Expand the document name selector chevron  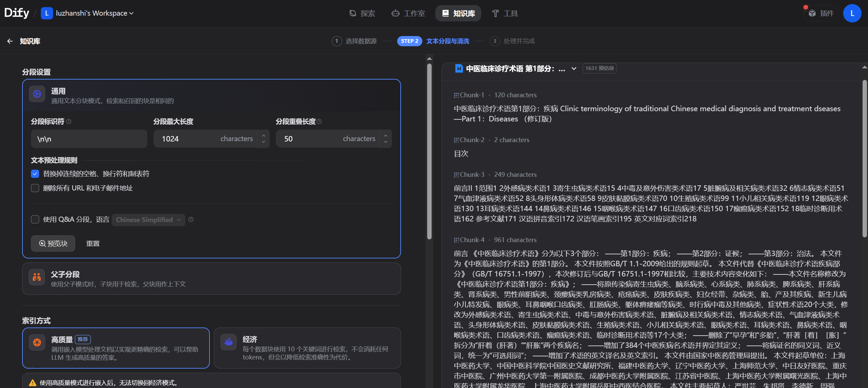[x=574, y=68]
